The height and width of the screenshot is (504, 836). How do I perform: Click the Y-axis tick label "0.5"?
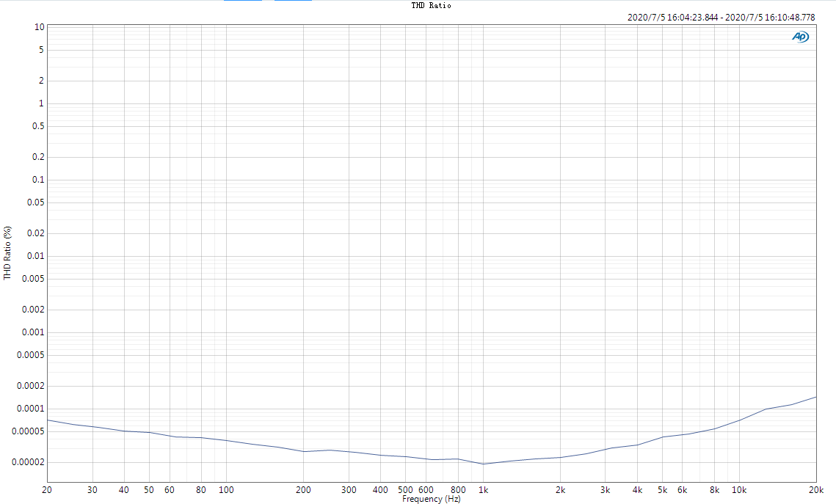pos(38,126)
